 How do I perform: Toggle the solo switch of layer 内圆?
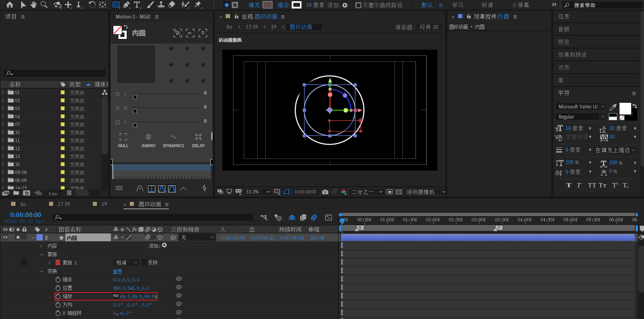(x=18, y=237)
